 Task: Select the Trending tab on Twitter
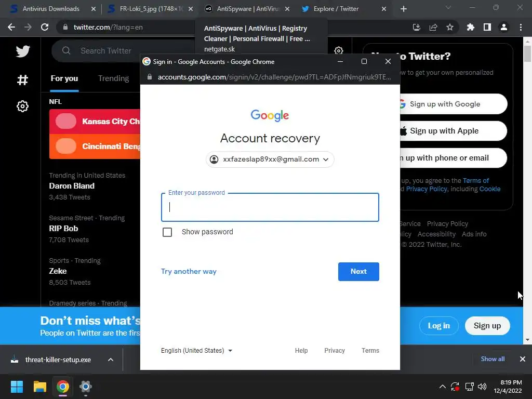[x=114, y=78]
